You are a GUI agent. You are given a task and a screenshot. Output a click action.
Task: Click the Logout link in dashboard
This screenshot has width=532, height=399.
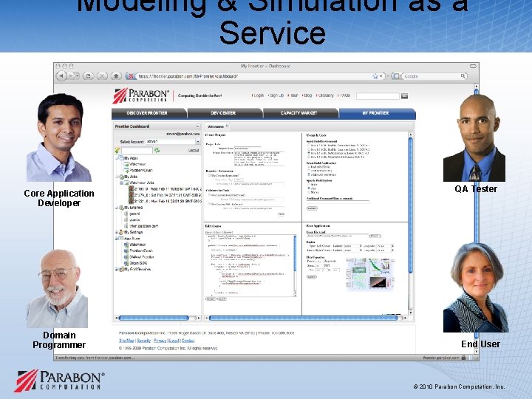point(194,150)
